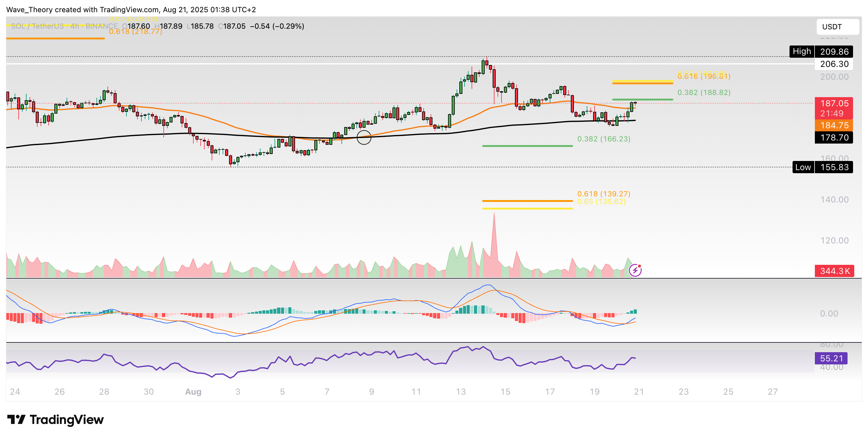Click the High 209.86 price label

821,52
